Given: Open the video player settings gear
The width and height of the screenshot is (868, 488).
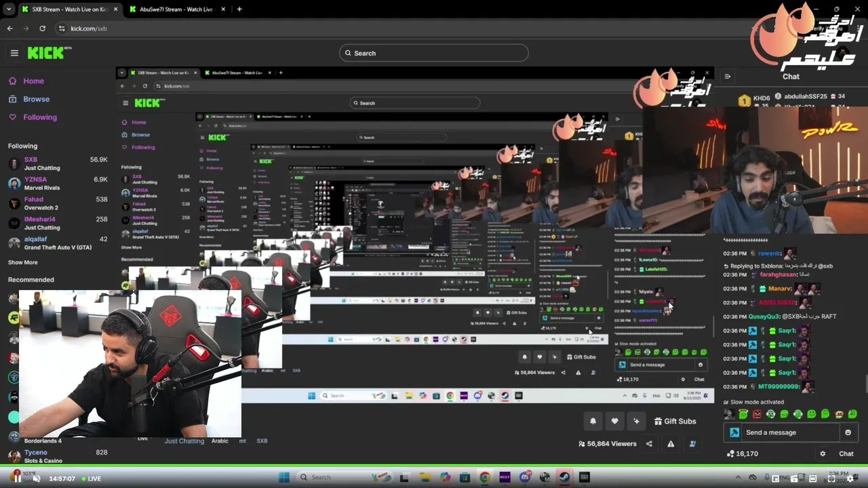Looking at the screenshot, I should coord(850,479).
